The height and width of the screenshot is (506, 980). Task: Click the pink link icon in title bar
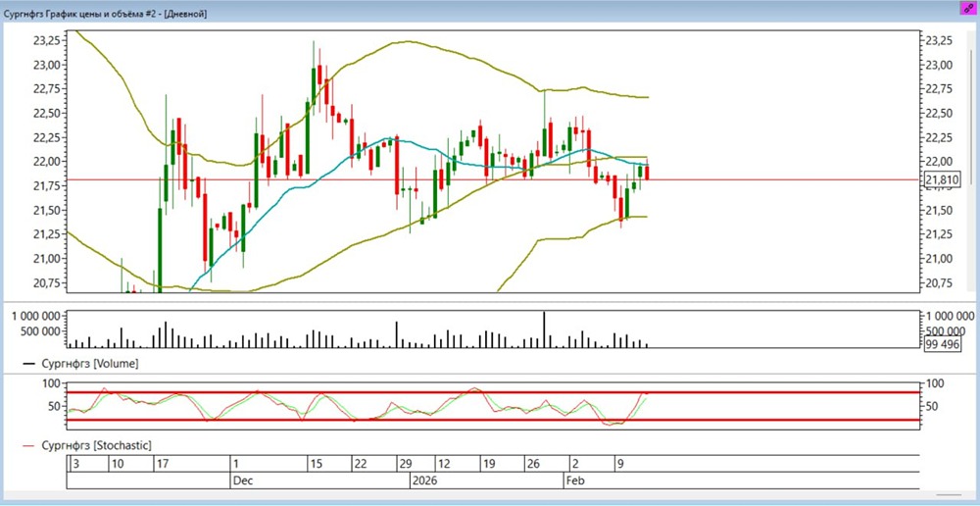pos(968,8)
